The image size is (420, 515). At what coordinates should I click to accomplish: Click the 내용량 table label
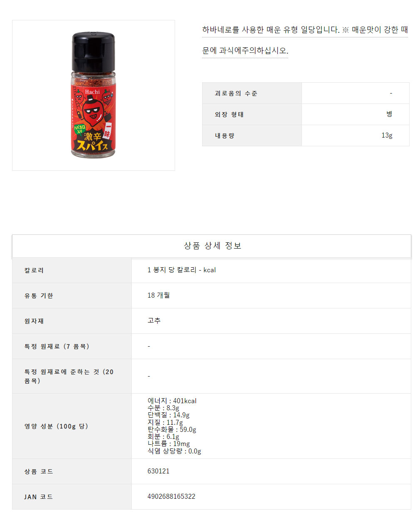225,136
